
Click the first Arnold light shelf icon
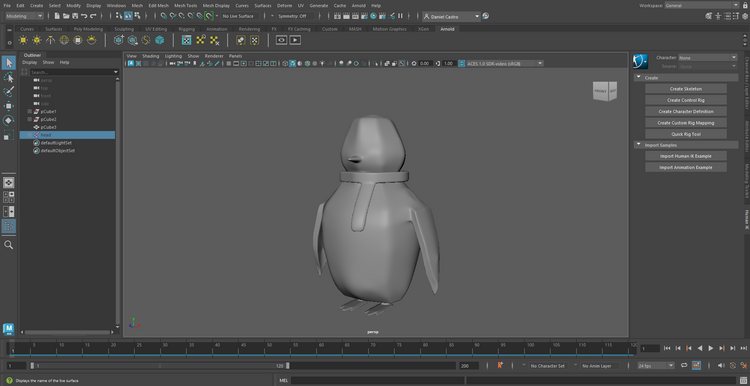pyautogui.click(x=23, y=40)
